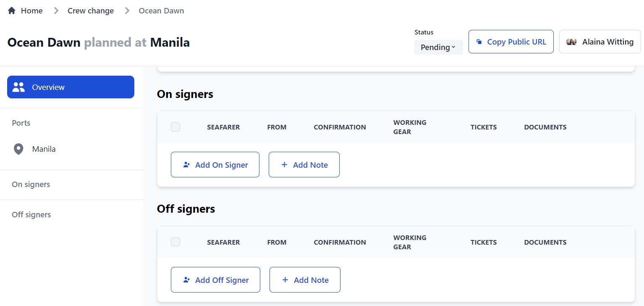Image resolution: width=644 pixels, height=306 pixels.
Task: Click the plus icon on Off signers Add Note
Action: (x=285, y=280)
